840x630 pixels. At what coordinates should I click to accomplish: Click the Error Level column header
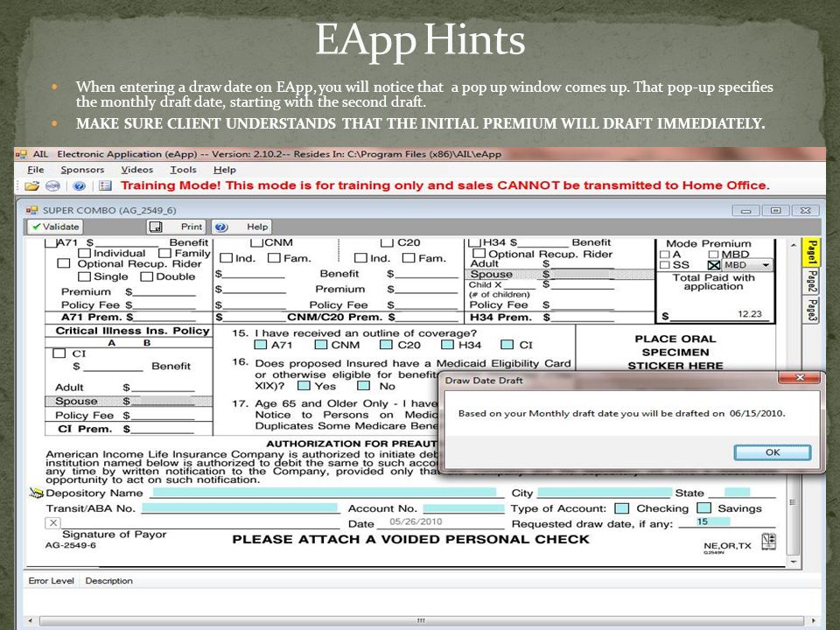pos(51,581)
